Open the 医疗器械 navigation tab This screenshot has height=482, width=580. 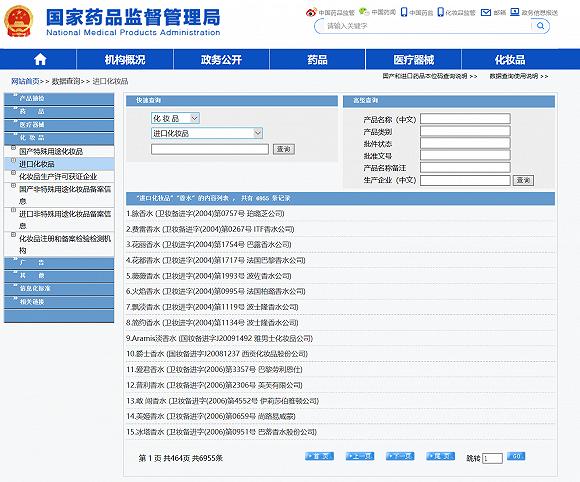414,60
